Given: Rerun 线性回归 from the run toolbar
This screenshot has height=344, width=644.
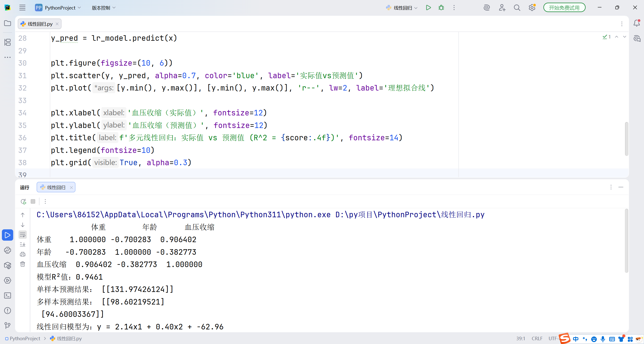Looking at the screenshot, I should (23, 201).
